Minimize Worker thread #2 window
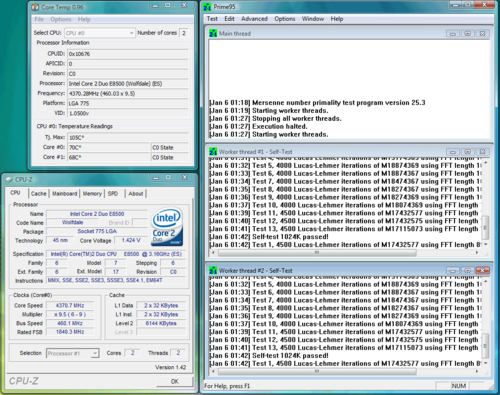Image resolution: width=500 pixels, height=395 pixels. click(x=453, y=270)
